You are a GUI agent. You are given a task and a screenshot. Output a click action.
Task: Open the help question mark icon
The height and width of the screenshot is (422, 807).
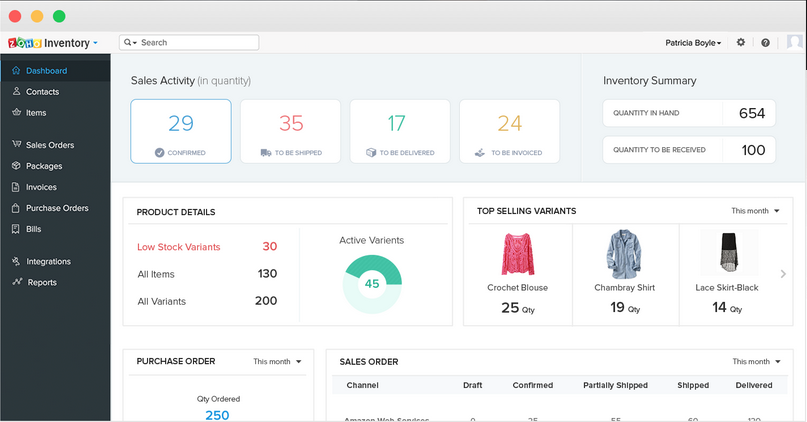tap(765, 43)
